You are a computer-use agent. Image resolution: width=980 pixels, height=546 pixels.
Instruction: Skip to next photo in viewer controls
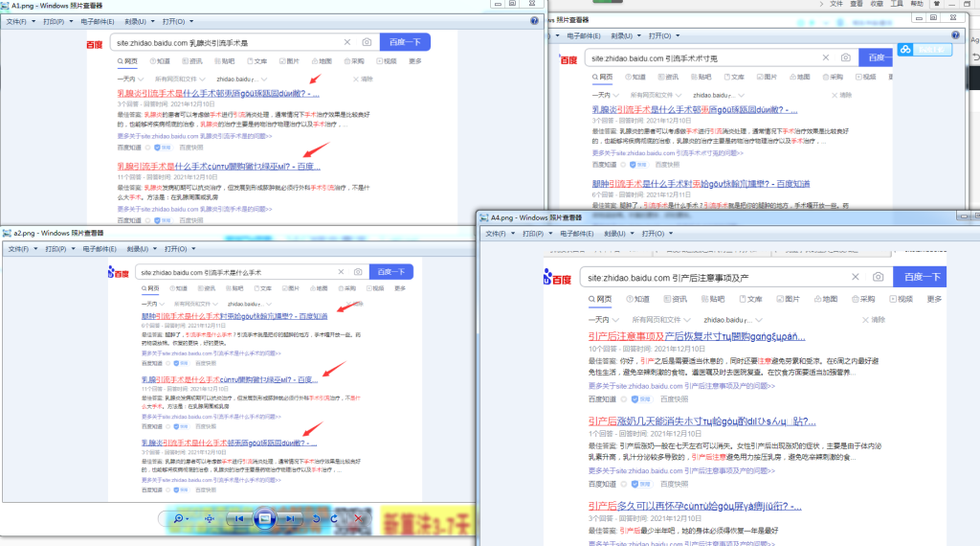coord(291,518)
